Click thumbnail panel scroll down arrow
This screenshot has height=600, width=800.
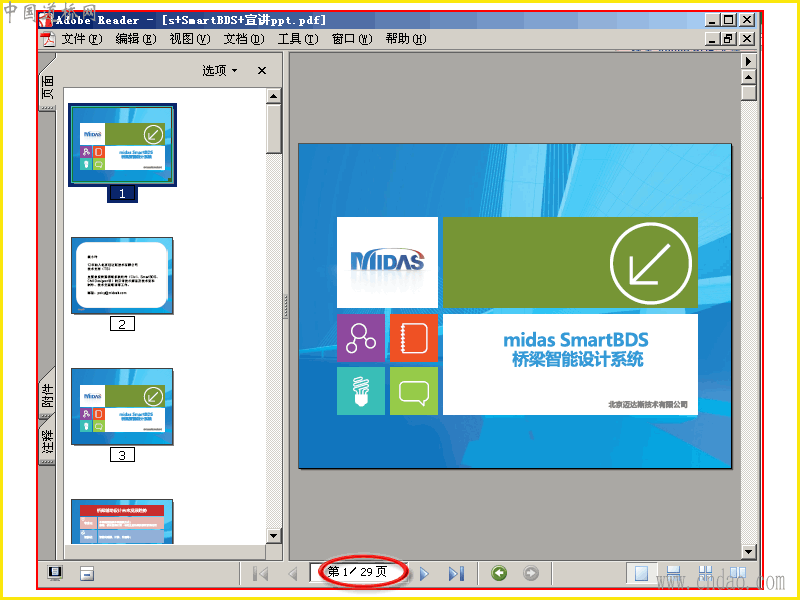273,536
